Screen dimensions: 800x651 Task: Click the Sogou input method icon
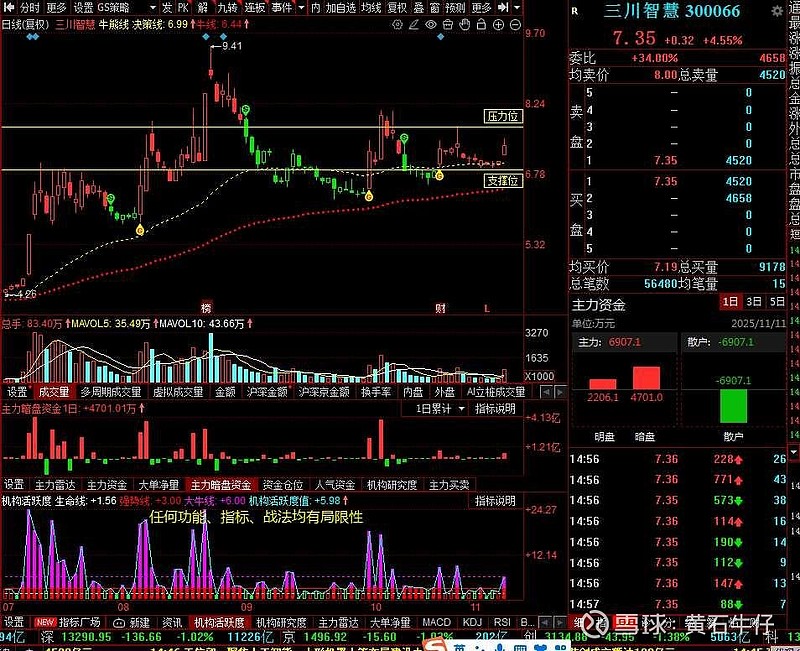(436, 646)
